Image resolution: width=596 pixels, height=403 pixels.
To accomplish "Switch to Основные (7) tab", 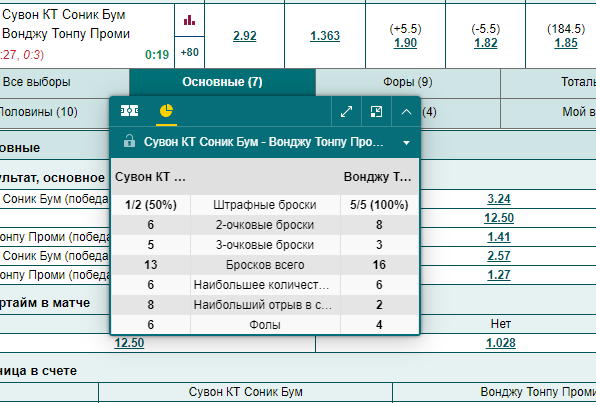I will tap(222, 82).
